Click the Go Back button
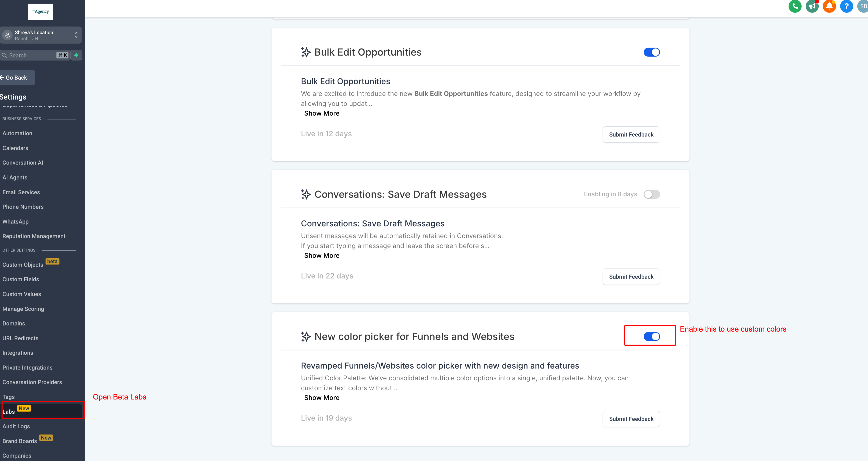This screenshot has height=461, width=868. click(16, 78)
